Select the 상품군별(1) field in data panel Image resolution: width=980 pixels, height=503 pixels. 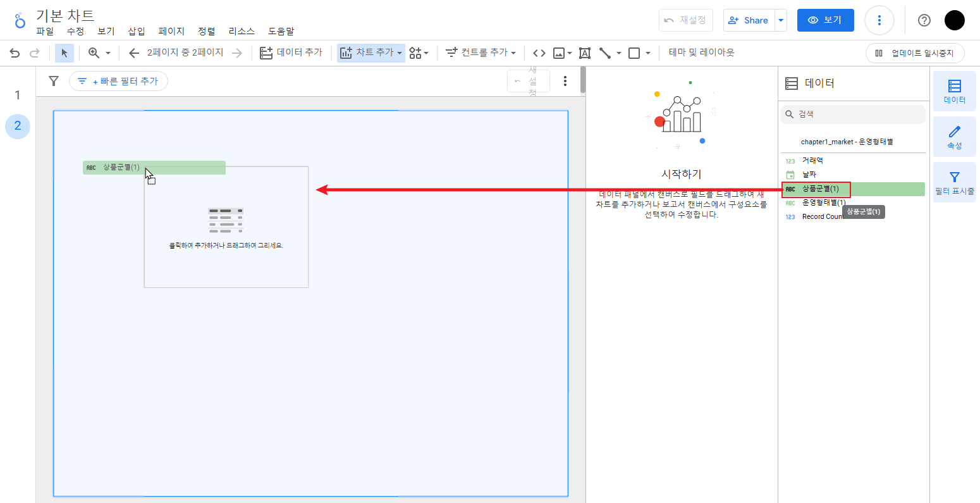(x=854, y=189)
